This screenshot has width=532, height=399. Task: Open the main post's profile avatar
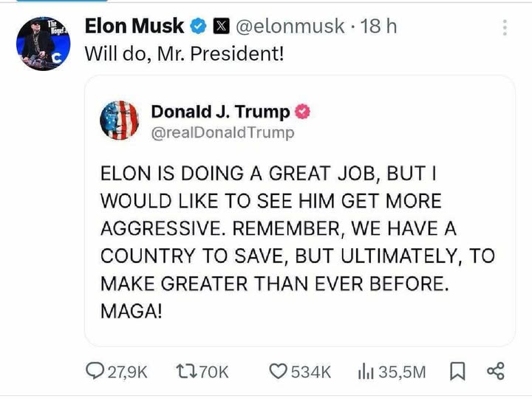[x=42, y=42]
